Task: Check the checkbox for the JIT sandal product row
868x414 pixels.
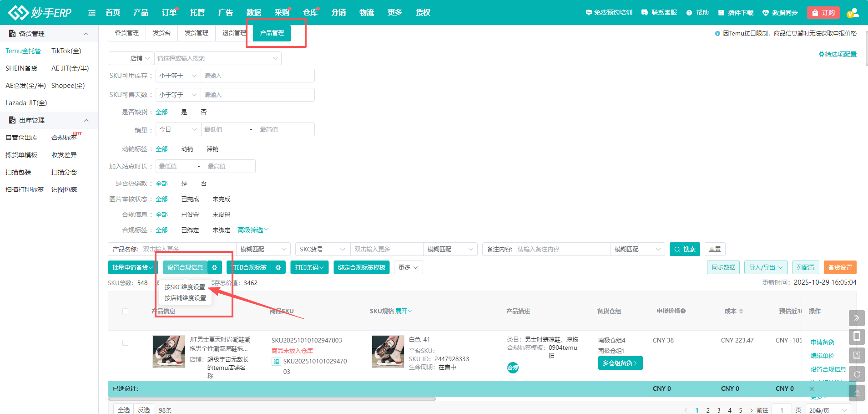Action: (125, 342)
